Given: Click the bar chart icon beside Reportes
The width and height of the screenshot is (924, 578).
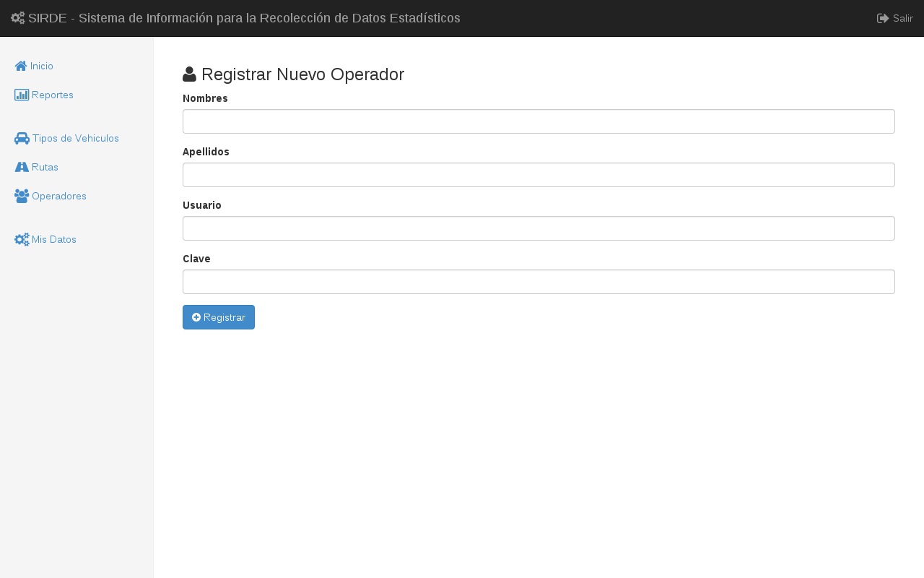Looking at the screenshot, I should click(x=22, y=95).
